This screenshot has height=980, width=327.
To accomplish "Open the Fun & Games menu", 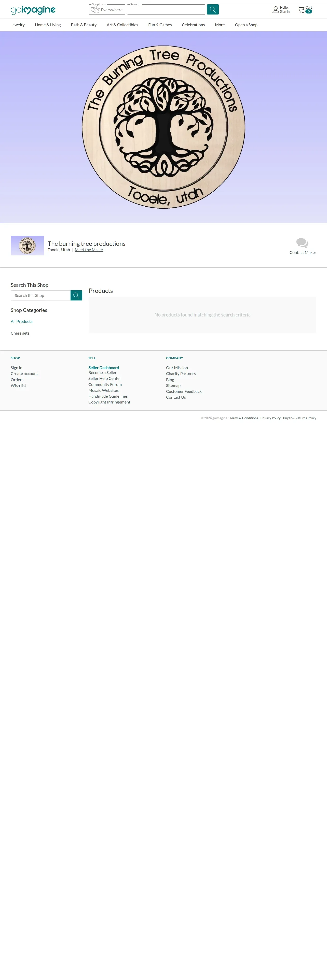I will pos(160,25).
